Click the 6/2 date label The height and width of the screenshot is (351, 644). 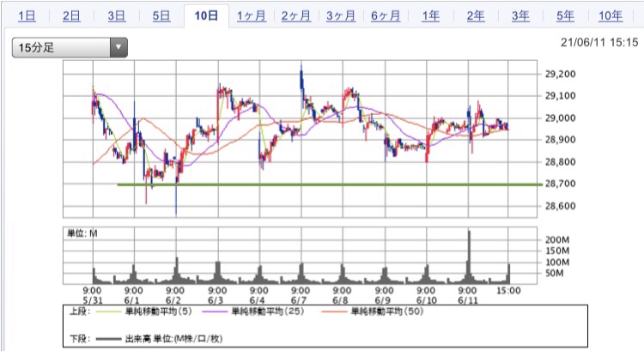173,300
